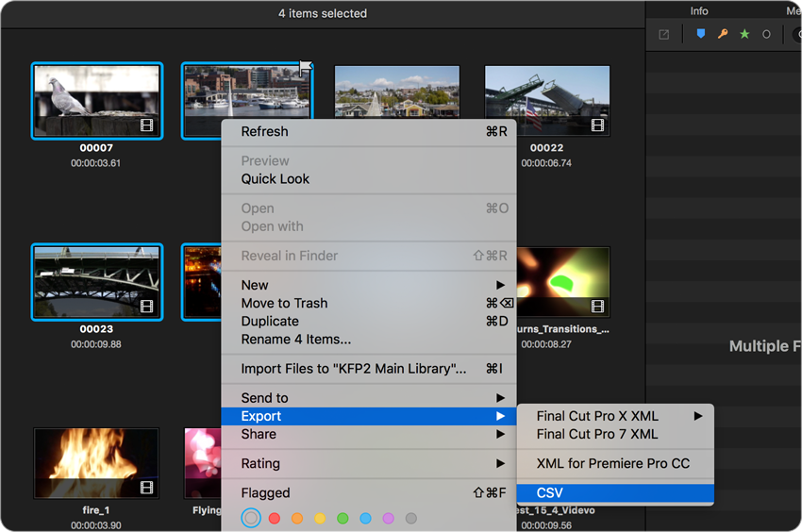The image size is (802, 532).
Task: Expand the Send to submenu arrow
Action: [x=500, y=398]
